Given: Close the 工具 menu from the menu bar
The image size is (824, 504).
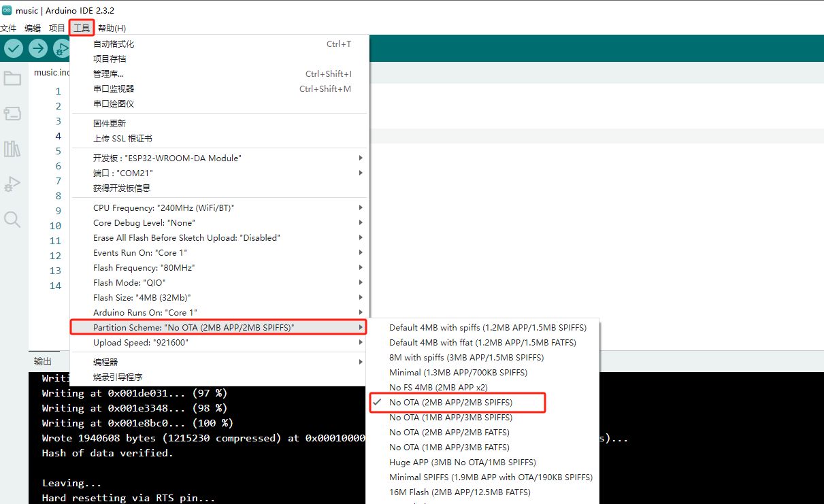Looking at the screenshot, I should click(82, 28).
